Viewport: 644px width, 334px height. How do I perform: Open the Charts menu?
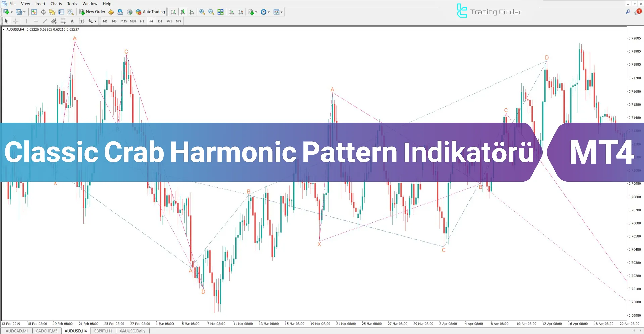pos(56,4)
